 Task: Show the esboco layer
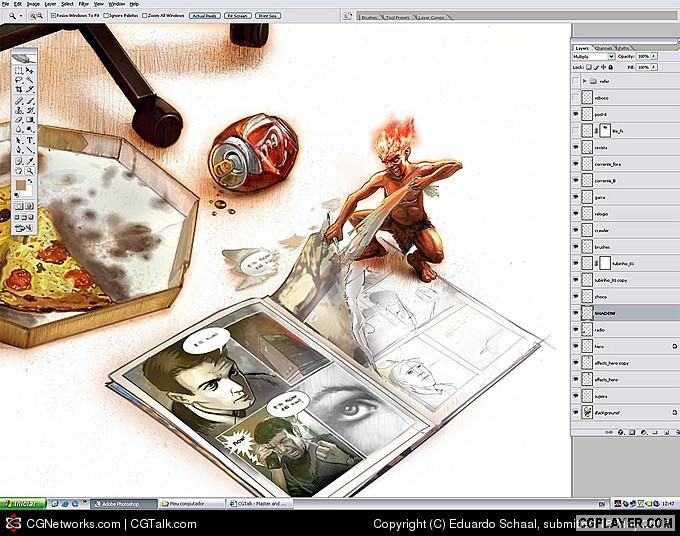[x=575, y=98]
